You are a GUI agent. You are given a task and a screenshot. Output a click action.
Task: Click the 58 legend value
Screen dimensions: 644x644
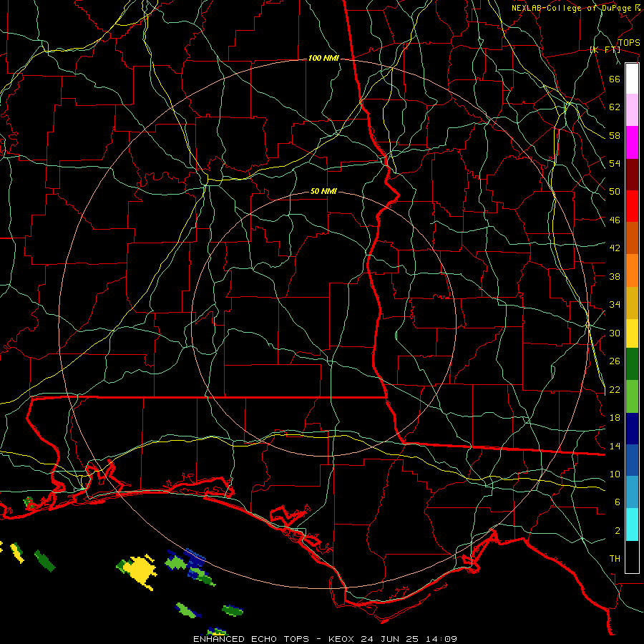tap(615, 135)
